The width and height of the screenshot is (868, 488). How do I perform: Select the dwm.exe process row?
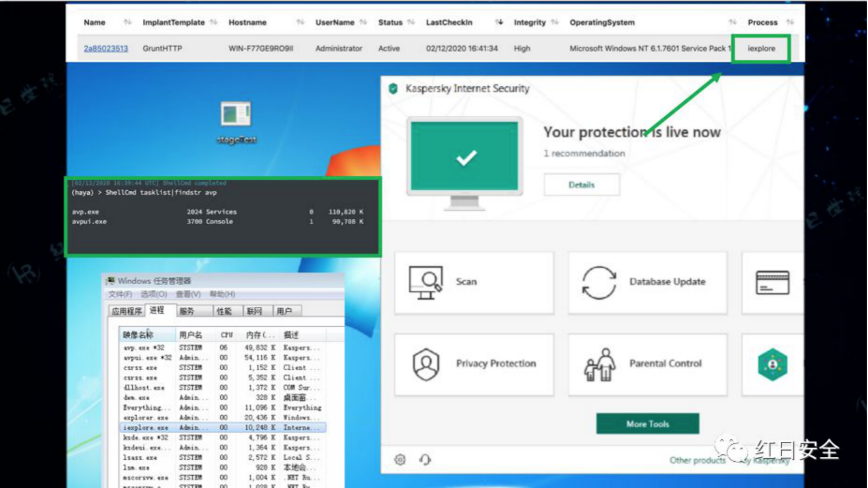(x=223, y=398)
